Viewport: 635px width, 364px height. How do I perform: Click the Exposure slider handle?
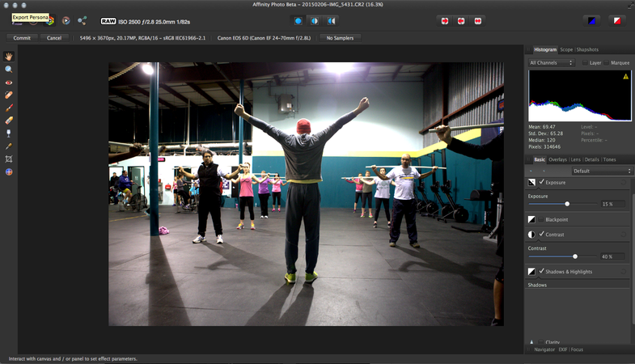pyautogui.click(x=567, y=204)
